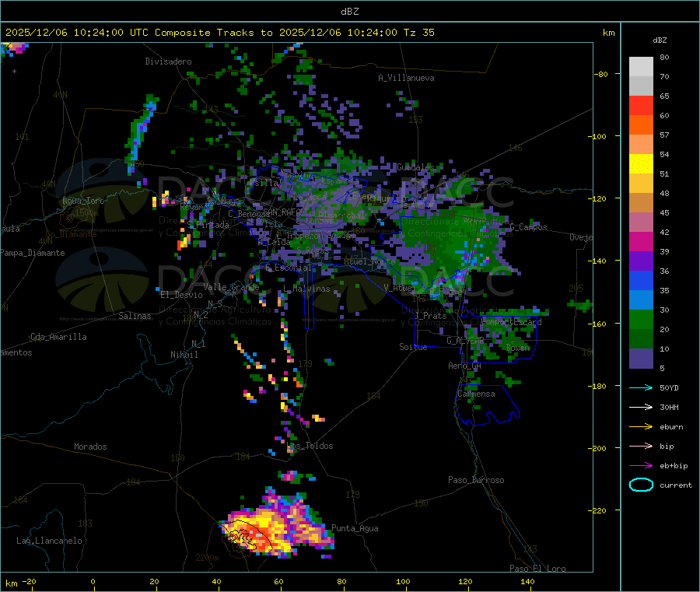Select the magenta 39 dBZ color swatch
Image resolution: width=700 pixels, height=592 pixels.
(x=641, y=241)
